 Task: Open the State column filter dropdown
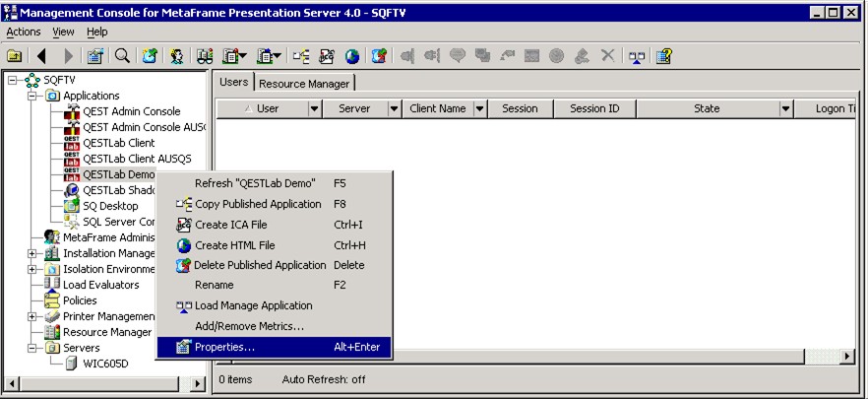pyautogui.click(x=786, y=109)
